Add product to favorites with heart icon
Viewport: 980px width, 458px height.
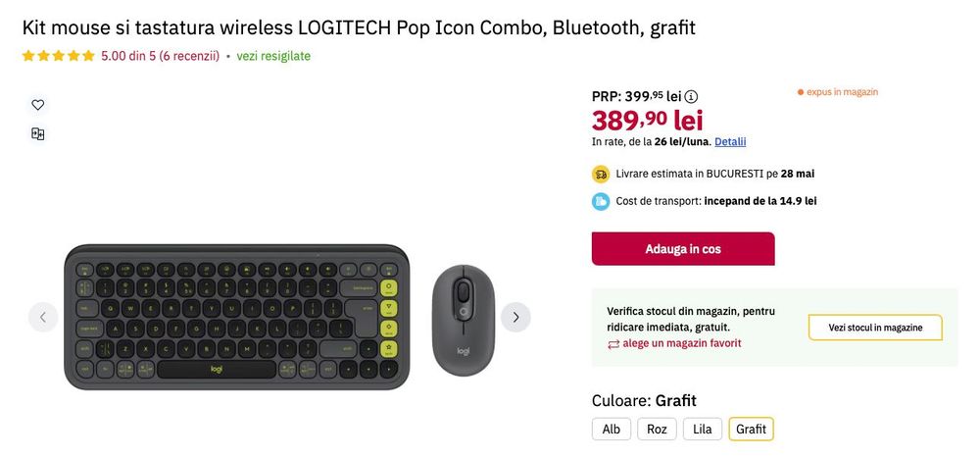(x=38, y=105)
